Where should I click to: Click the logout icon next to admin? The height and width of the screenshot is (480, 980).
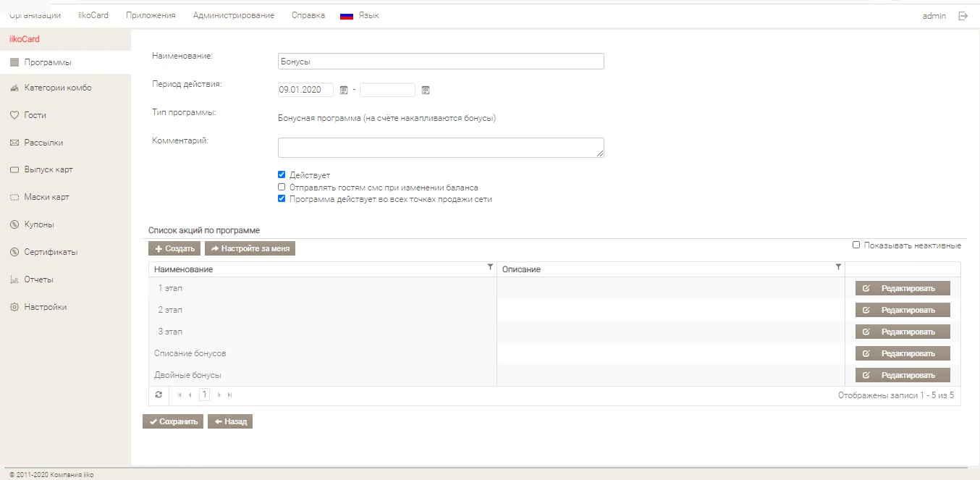point(963,16)
